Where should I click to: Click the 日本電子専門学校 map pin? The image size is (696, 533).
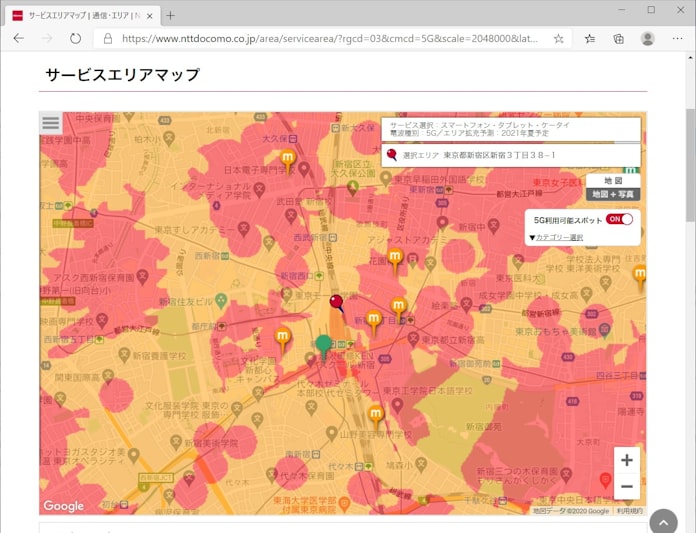304,169
